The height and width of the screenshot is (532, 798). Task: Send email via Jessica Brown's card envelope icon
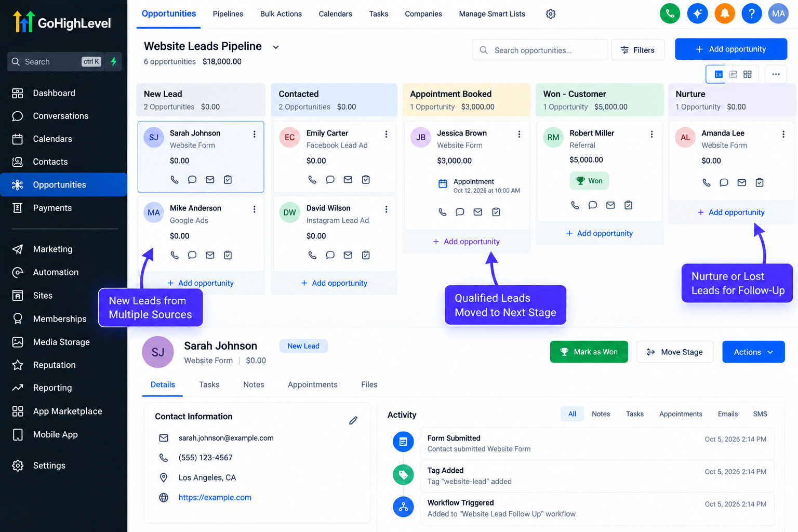point(478,212)
